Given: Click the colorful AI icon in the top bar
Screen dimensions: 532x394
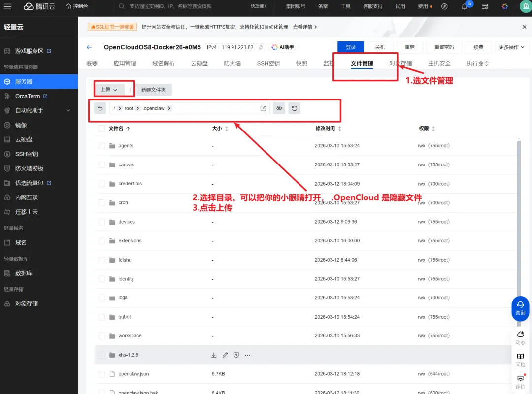Looking at the screenshot, I should 505,6.
